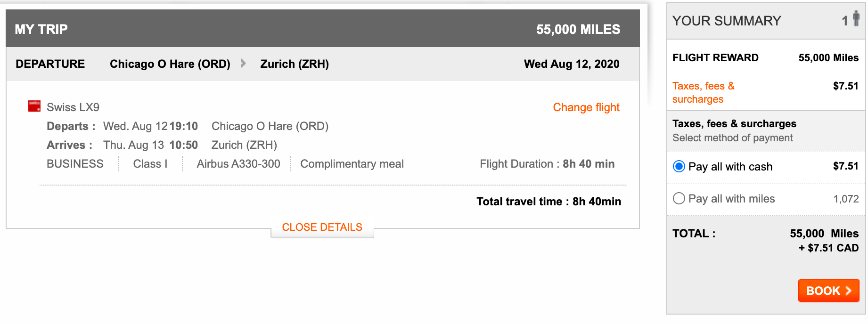
Task: Click the Zurich (ZRH) destination in the header
Action: [x=295, y=64]
